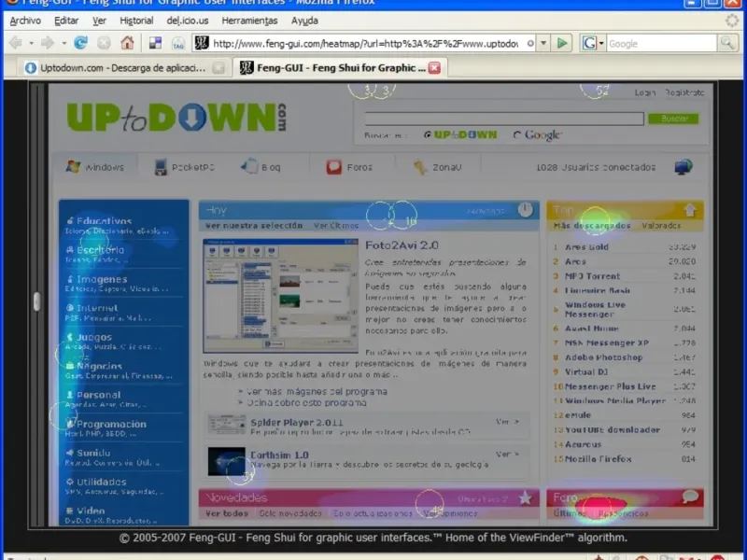The width and height of the screenshot is (747, 560).
Task: Click the del.icio.us bookmarks icon
Action: pyautogui.click(x=155, y=43)
